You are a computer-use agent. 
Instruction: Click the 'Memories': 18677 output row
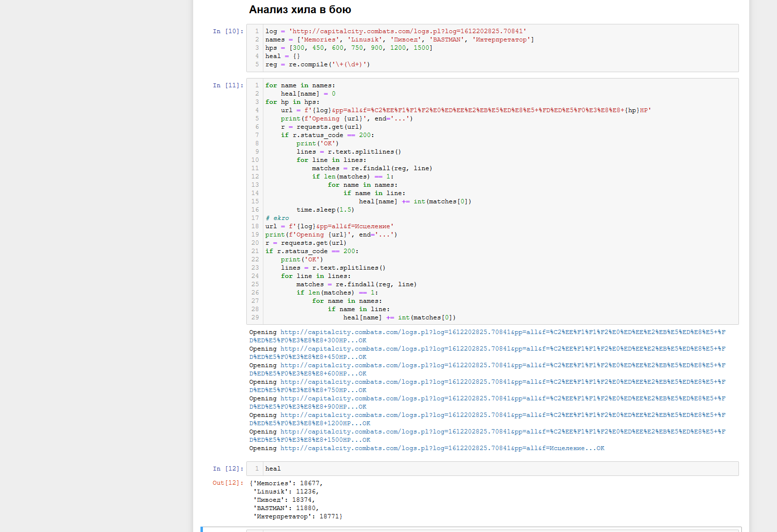(x=286, y=483)
